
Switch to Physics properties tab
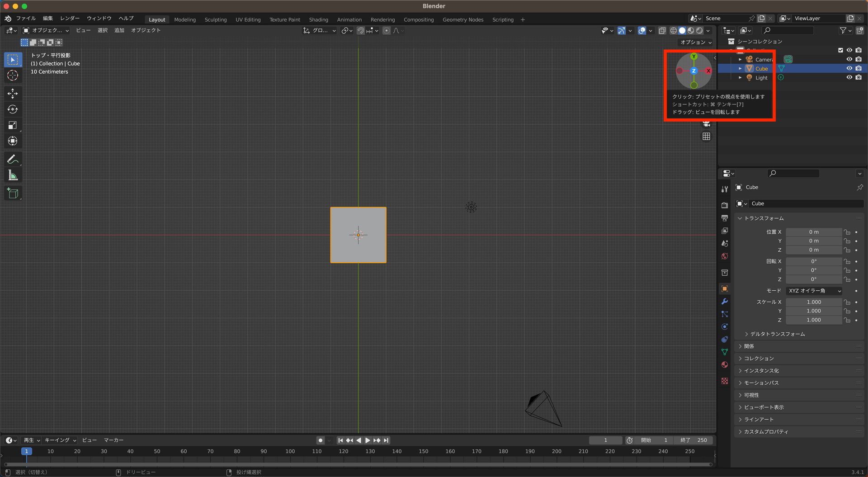click(725, 326)
